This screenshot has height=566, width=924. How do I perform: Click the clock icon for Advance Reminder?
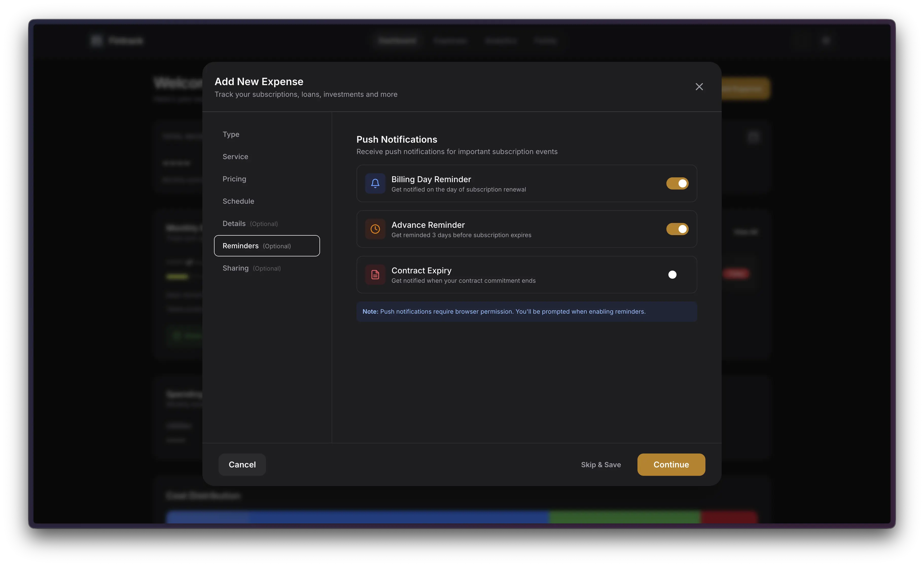[375, 229]
